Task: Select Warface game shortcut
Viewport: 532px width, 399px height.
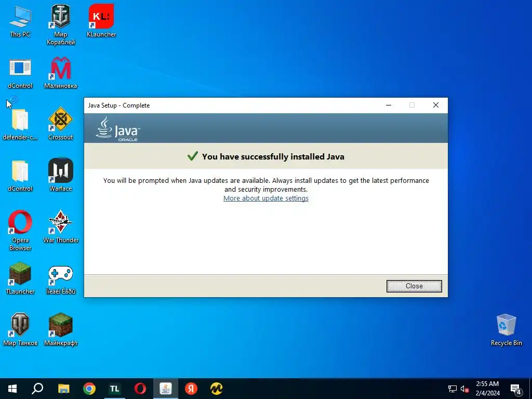Action: tap(61, 175)
